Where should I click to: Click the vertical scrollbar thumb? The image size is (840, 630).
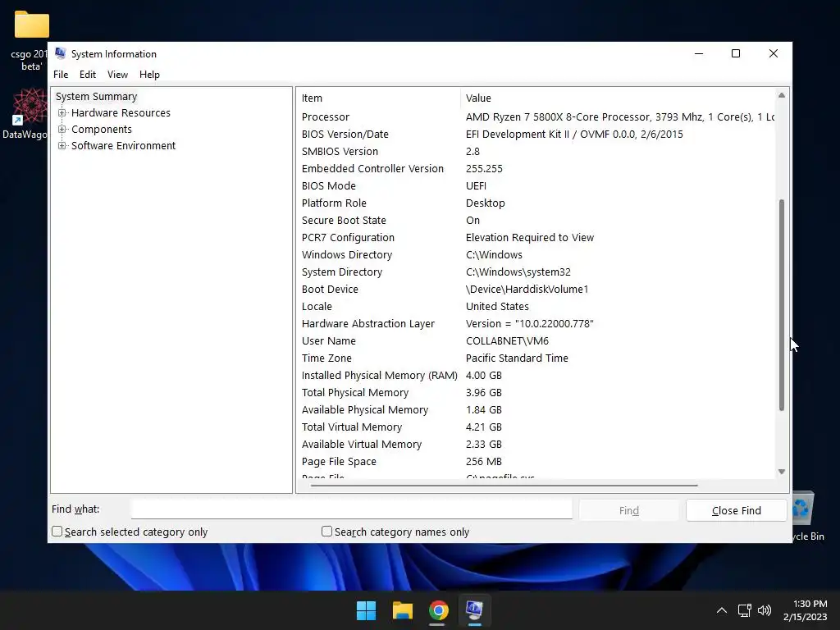[x=782, y=305]
